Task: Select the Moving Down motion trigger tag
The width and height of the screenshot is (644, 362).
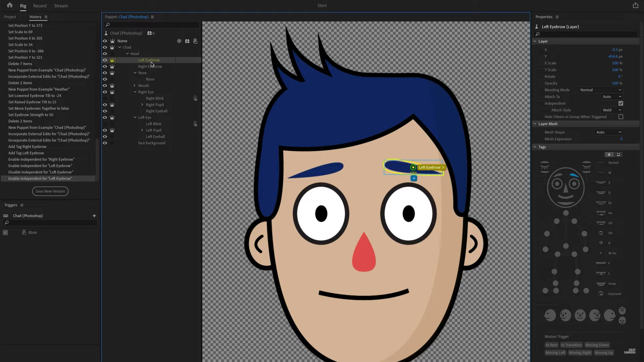Action: pyautogui.click(x=597, y=345)
